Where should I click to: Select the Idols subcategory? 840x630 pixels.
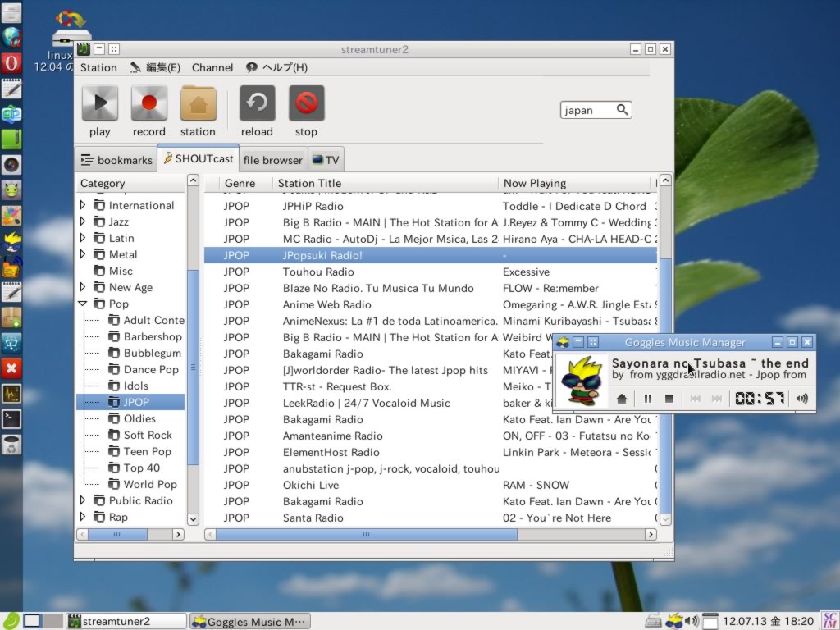(135, 386)
